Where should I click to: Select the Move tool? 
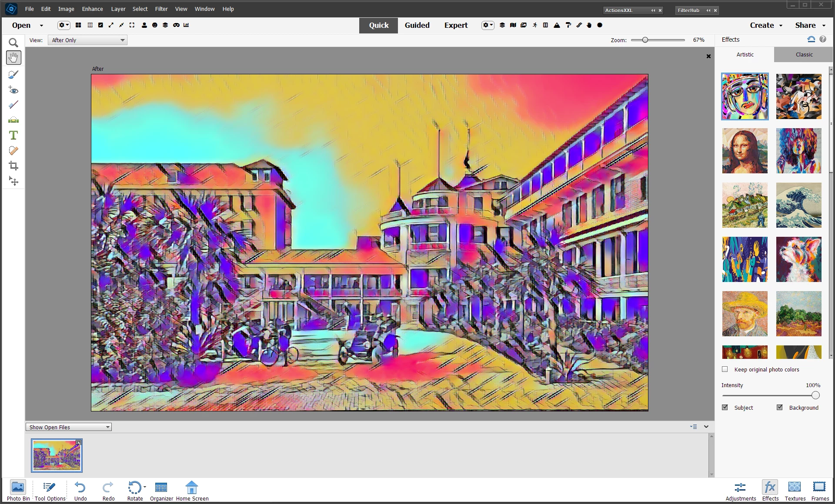click(13, 181)
